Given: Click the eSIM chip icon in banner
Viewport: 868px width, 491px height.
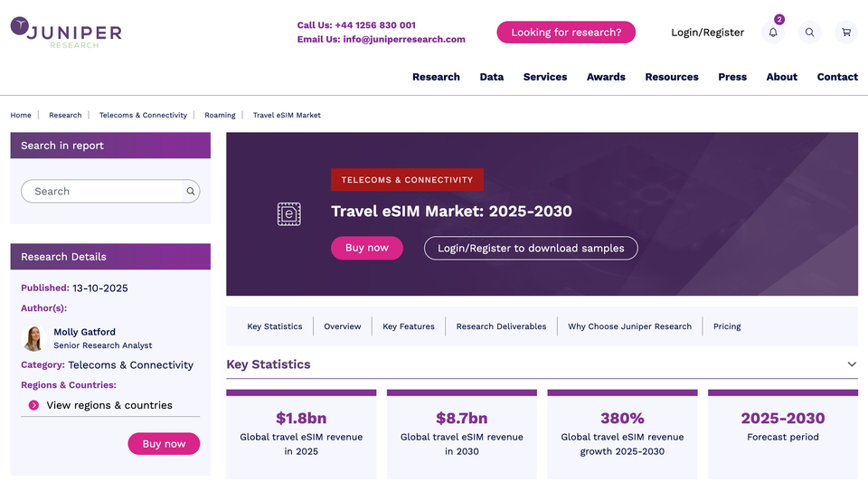Looking at the screenshot, I should point(289,213).
